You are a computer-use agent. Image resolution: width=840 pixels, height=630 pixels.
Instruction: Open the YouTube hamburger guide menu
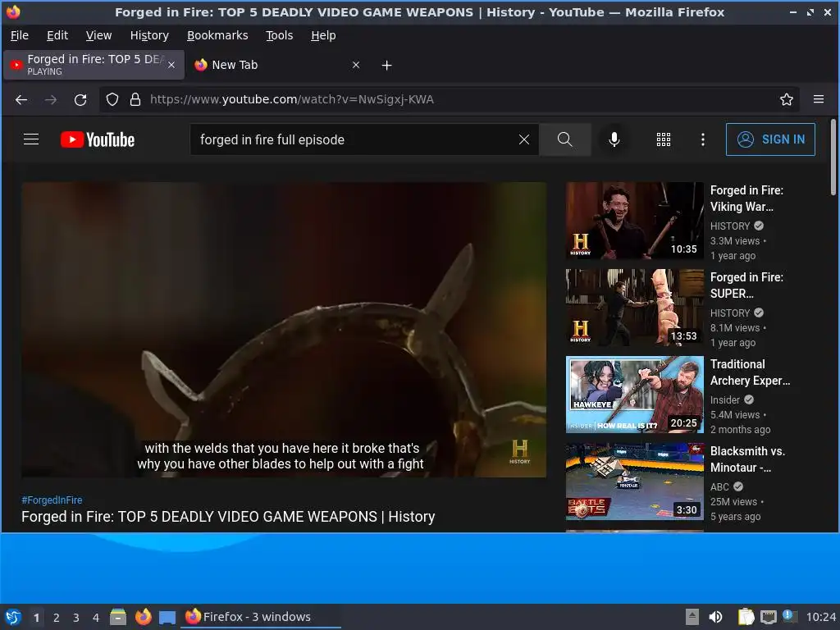(31, 139)
